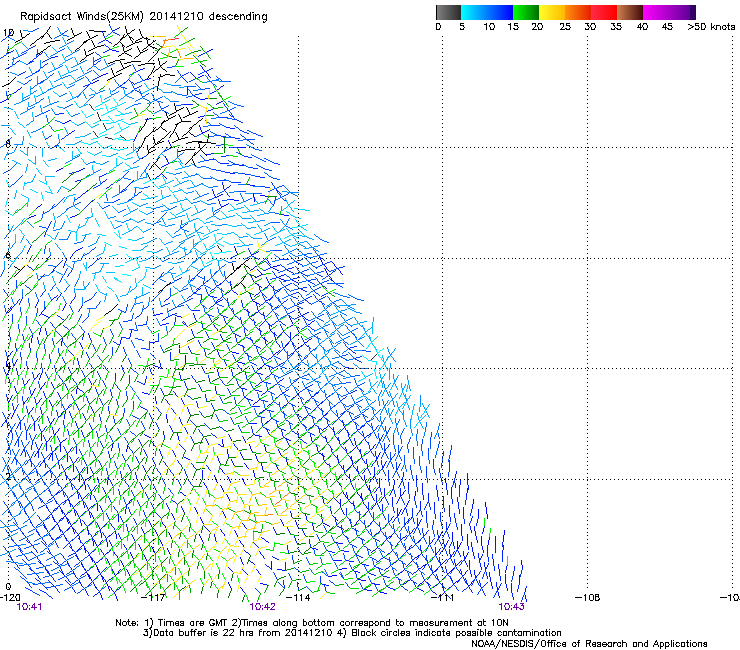
Task: Click the '10:42' time label
Action: click(262, 607)
